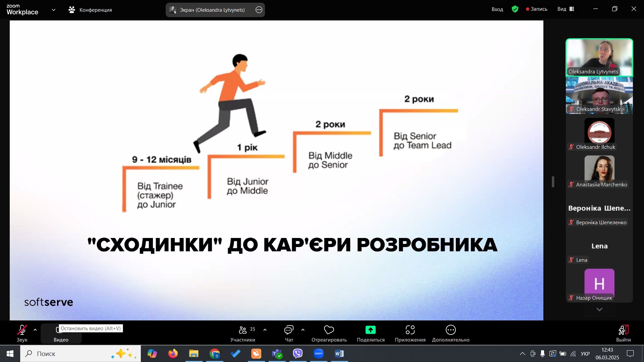Click the green Share screen icon
Viewport: 644px width, 362px height.
click(x=370, y=330)
